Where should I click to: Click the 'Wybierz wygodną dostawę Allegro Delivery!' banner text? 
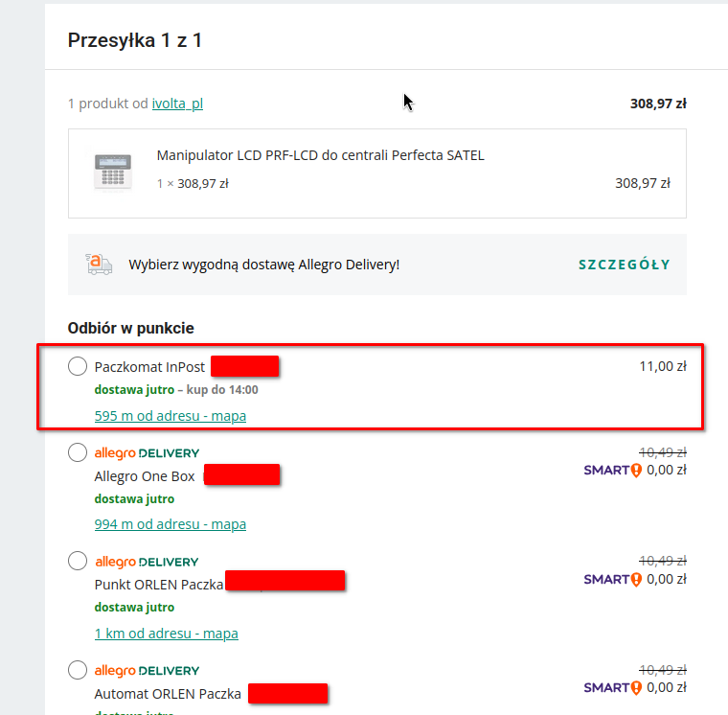pos(263,265)
